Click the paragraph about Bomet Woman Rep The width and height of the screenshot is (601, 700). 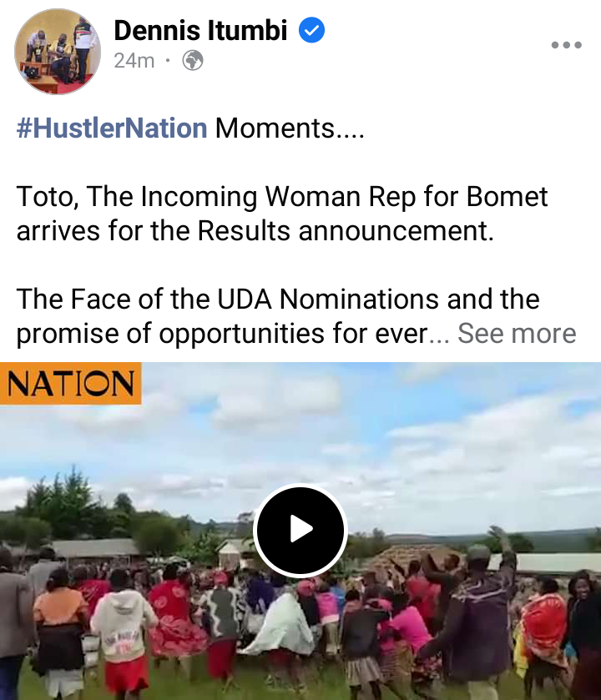[x=282, y=214]
